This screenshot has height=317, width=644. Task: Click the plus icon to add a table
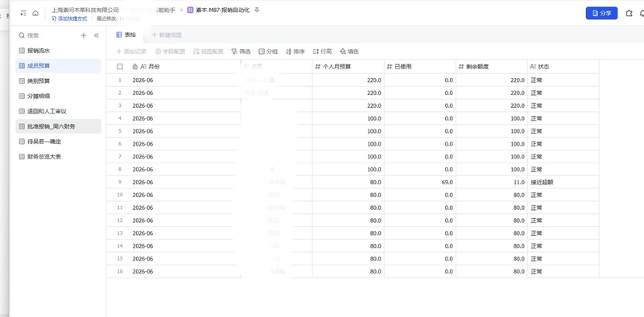click(84, 35)
